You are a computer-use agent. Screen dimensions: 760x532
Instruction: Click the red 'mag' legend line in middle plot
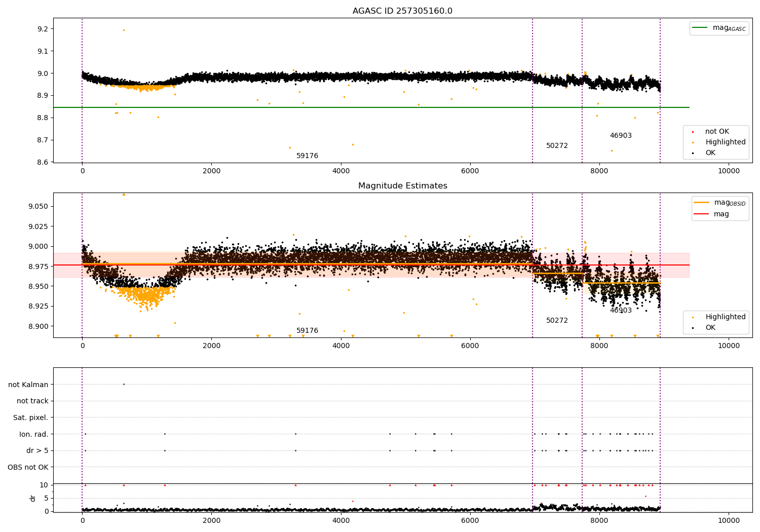click(702, 214)
